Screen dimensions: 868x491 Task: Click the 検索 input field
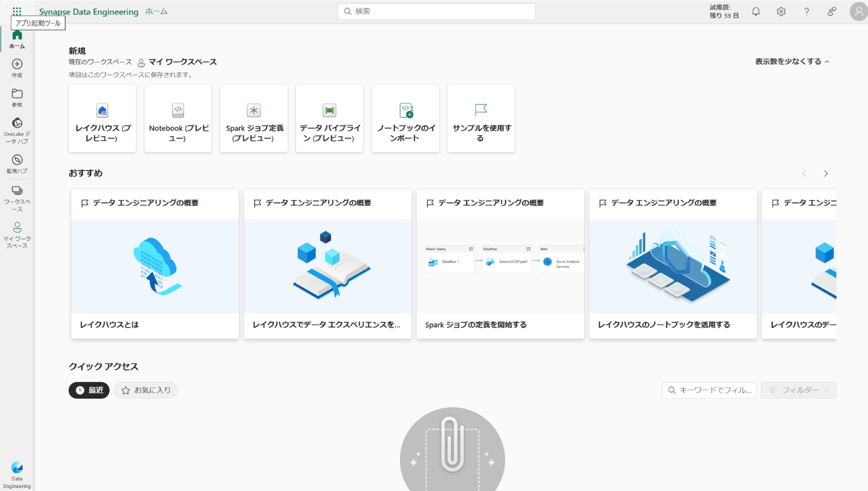pyautogui.click(x=436, y=11)
